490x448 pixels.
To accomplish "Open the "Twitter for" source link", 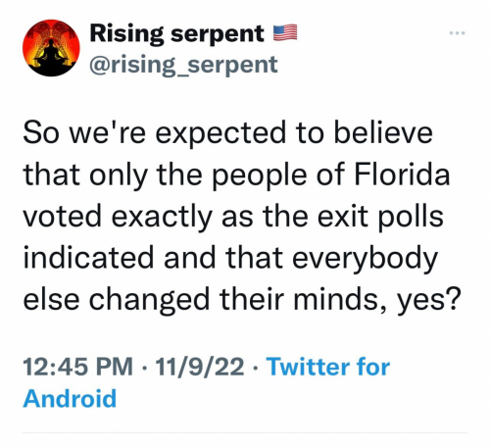I will [328, 367].
